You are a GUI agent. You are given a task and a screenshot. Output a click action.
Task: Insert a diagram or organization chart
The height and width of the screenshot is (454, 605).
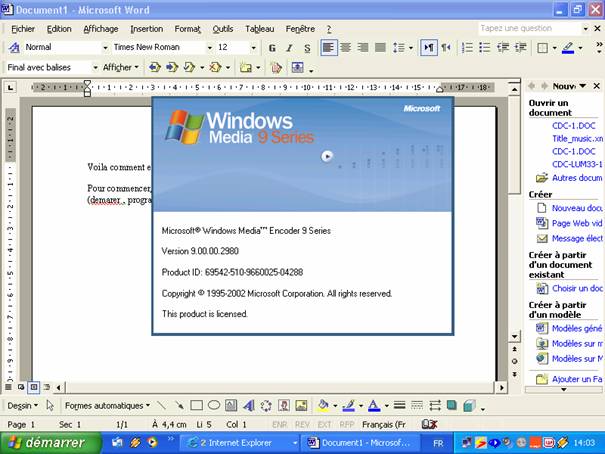tap(266, 405)
